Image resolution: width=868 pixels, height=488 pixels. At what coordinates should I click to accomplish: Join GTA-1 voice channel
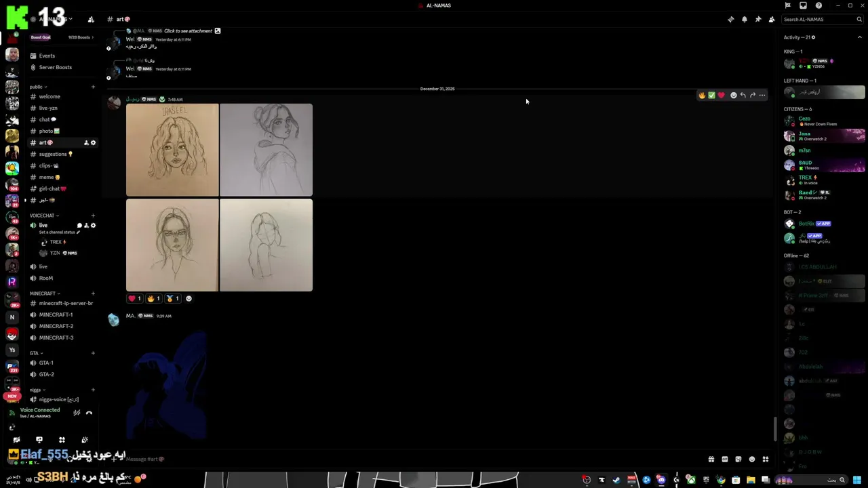(61, 363)
